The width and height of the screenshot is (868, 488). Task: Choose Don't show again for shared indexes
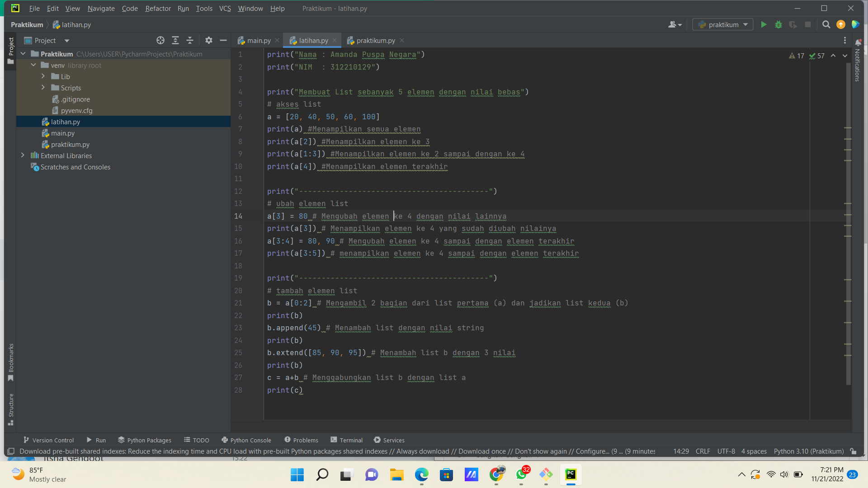[x=541, y=451]
